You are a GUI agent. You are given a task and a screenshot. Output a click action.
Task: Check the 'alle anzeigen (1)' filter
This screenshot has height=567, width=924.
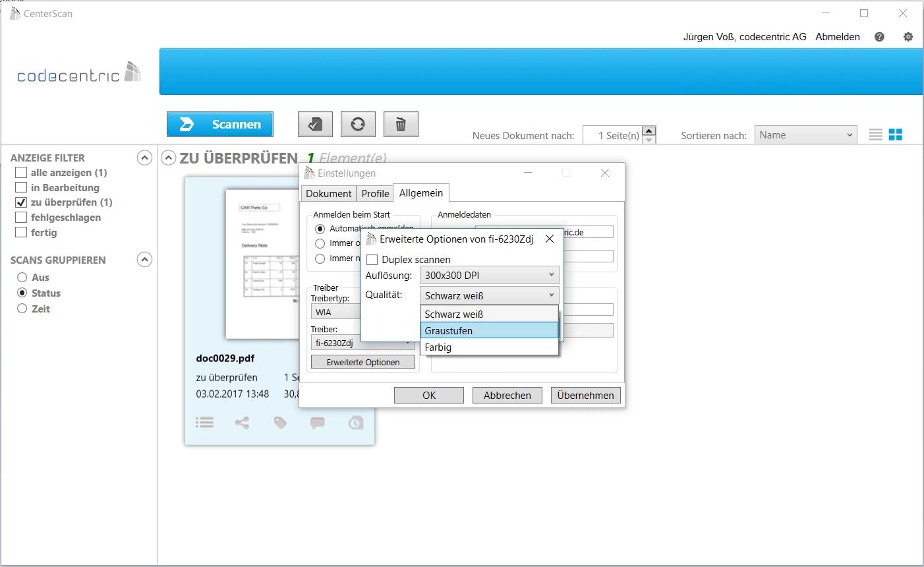(21, 173)
